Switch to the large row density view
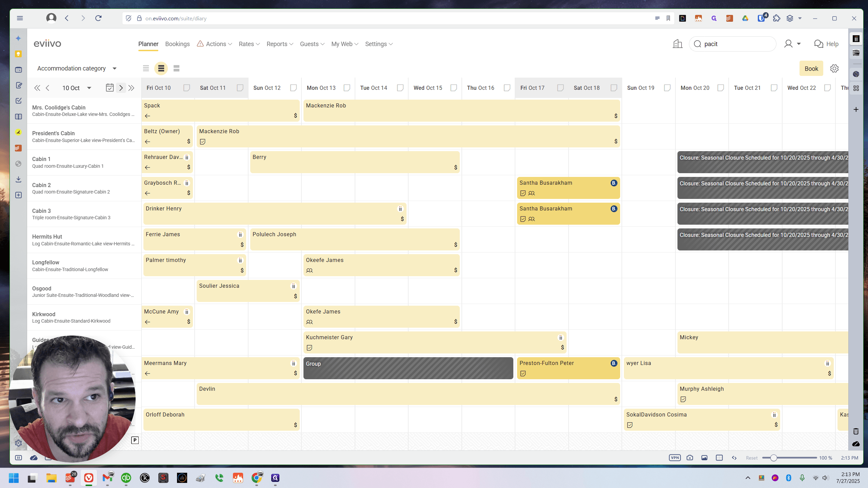This screenshot has width=868, height=488. click(x=176, y=68)
